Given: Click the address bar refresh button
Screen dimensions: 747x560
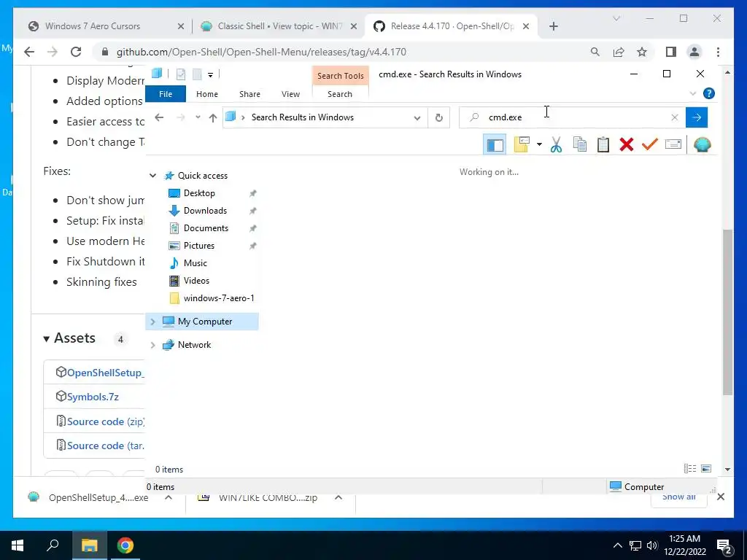Looking at the screenshot, I should pyautogui.click(x=438, y=117).
